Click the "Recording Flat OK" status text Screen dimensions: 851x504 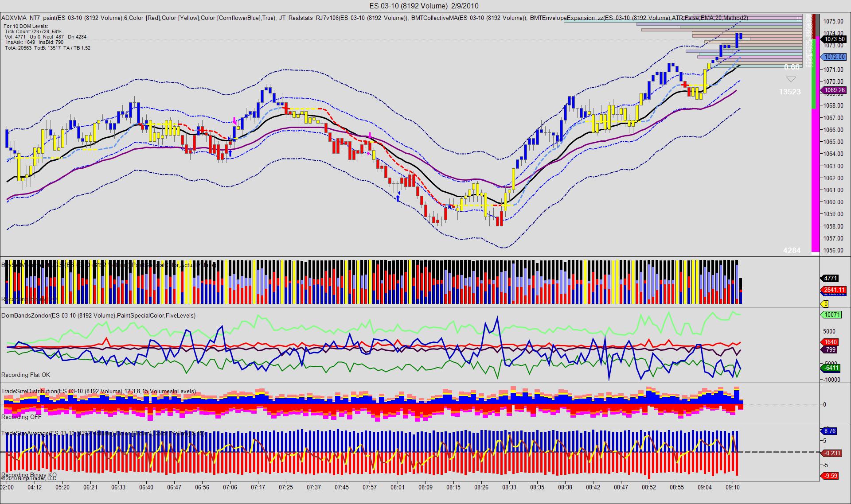(26, 375)
